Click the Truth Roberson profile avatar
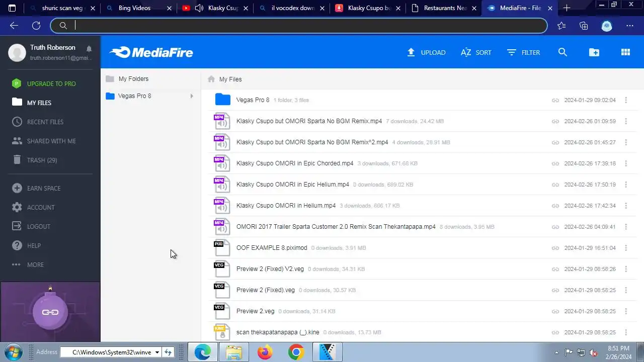Screen dimensions: 644x362 tap(17, 52)
